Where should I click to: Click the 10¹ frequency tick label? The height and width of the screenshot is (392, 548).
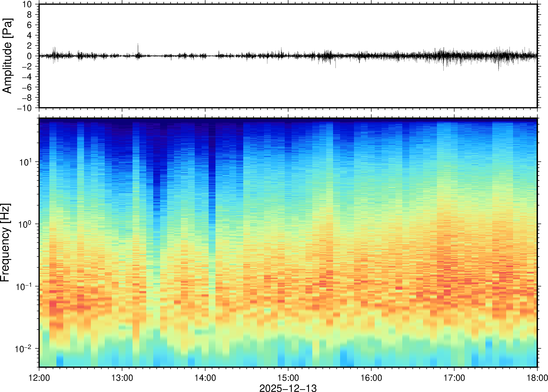pos(25,162)
